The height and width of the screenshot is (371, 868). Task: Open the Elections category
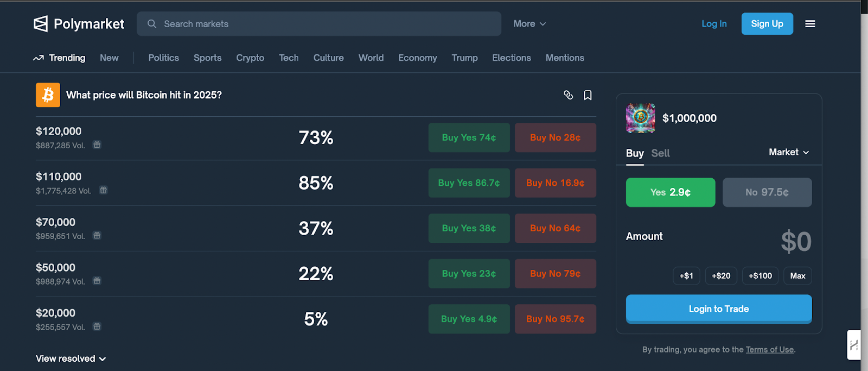[512, 58]
